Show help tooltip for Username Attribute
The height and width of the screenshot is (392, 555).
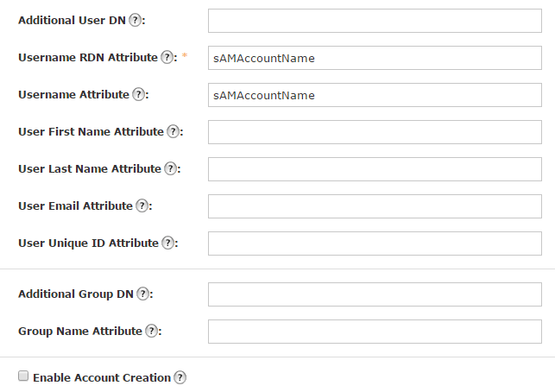coord(138,94)
